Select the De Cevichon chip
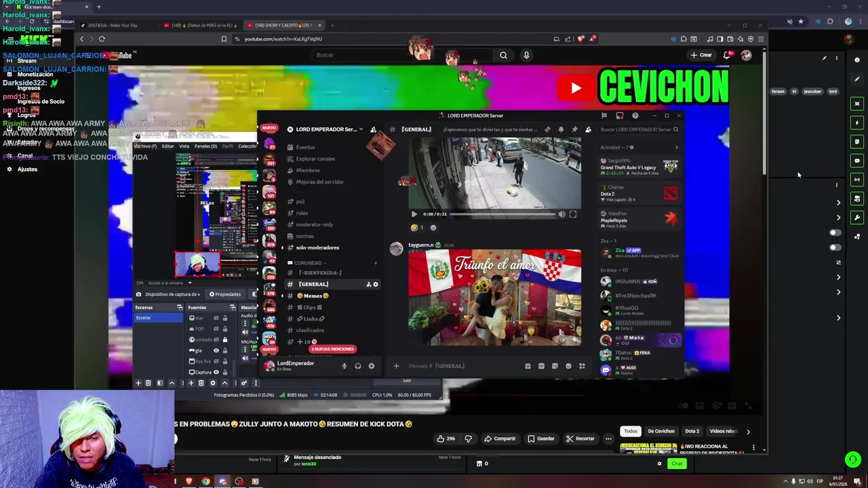This screenshot has height=488, width=868. coord(661,431)
